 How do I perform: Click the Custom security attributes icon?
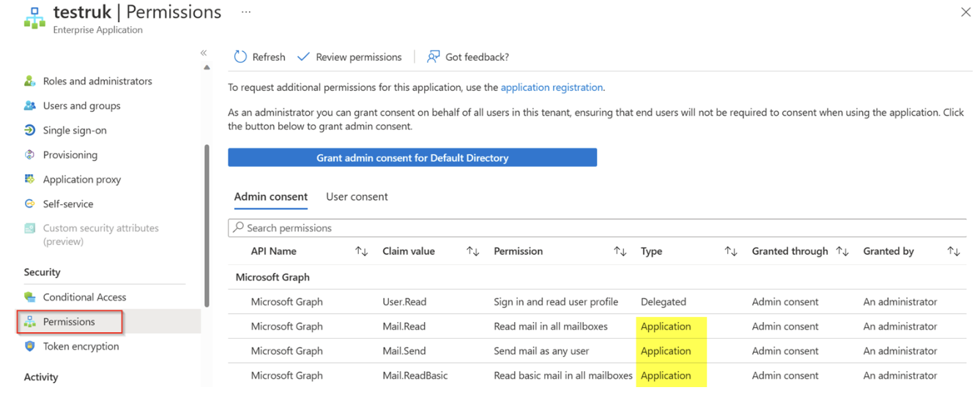pyautogui.click(x=30, y=228)
